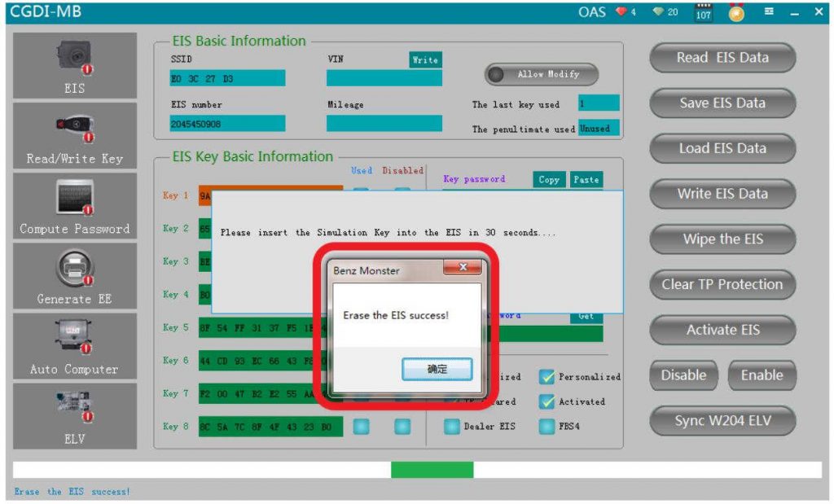The image size is (834, 504).
Task: Click the gold medal icon
Action: 736,12
